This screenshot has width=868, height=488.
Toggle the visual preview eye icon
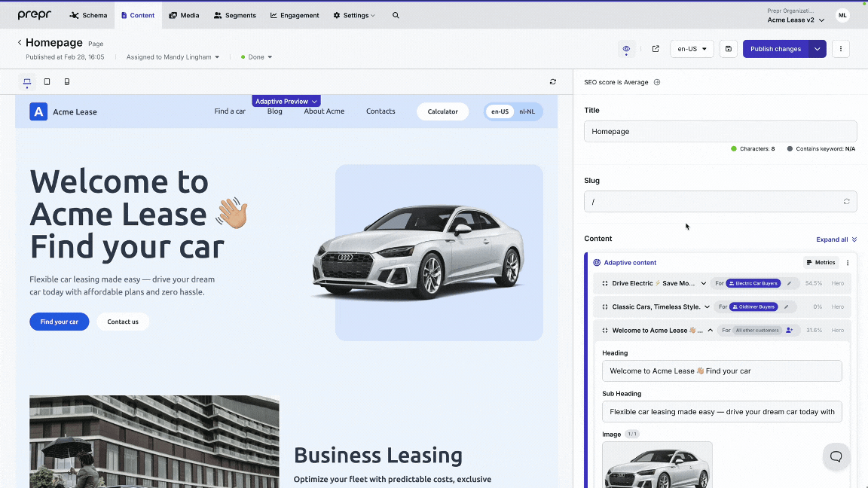(x=626, y=49)
